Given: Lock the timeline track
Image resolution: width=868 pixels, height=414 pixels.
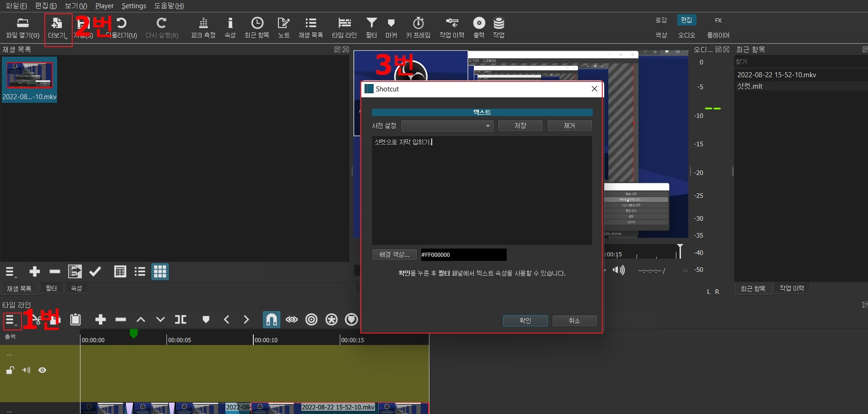Looking at the screenshot, I should click(x=10, y=370).
